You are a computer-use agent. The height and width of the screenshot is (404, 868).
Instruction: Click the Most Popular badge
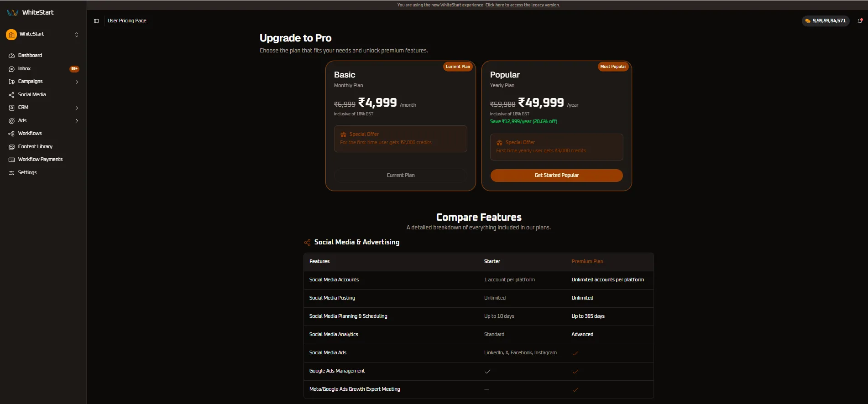[x=613, y=67]
